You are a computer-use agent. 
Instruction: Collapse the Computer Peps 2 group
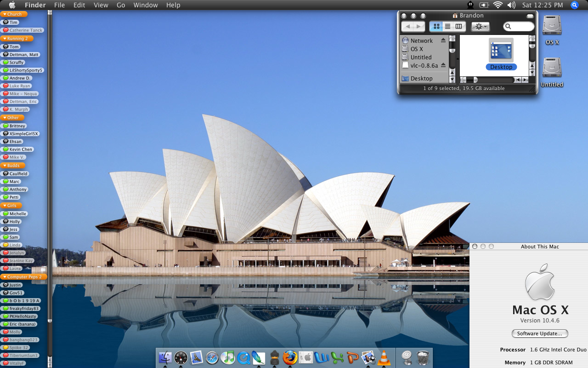[x=5, y=277]
